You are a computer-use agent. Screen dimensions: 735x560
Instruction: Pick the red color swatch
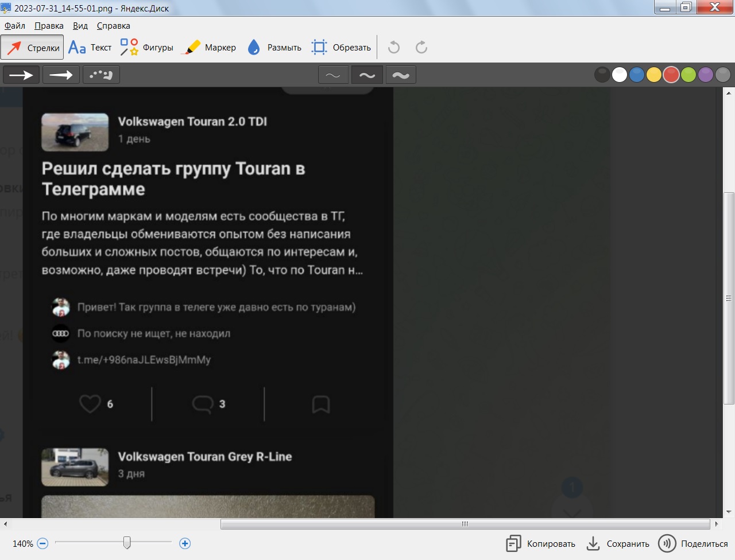[671, 75]
